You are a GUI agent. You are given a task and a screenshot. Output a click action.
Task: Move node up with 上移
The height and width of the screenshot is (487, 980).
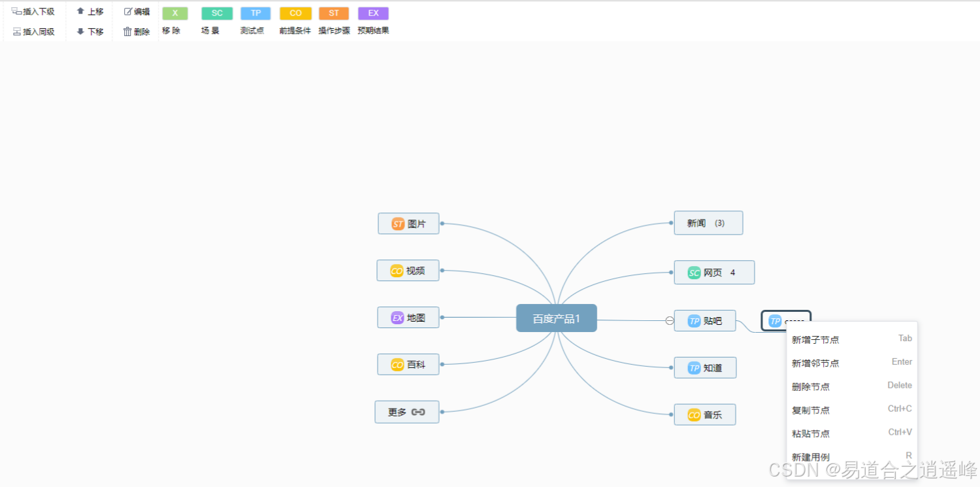[x=90, y=11]
